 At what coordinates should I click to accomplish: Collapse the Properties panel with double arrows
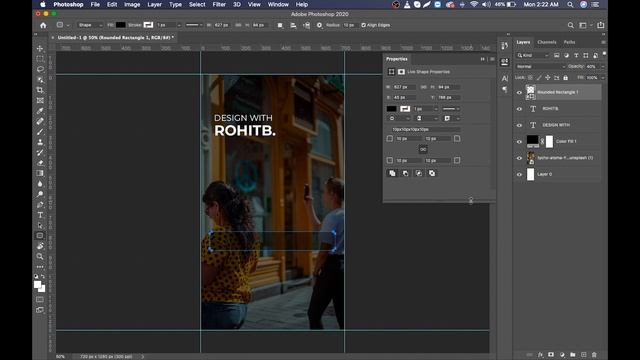pos(482,59)
